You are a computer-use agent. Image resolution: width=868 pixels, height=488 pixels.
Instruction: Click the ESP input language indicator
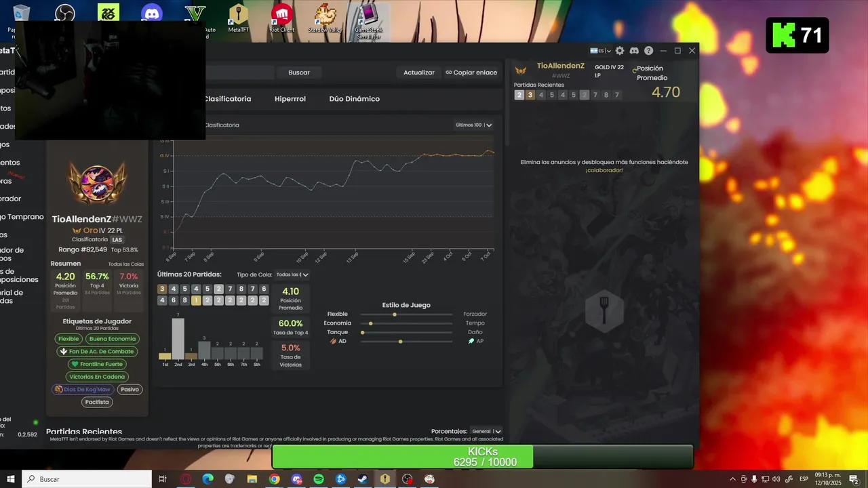(x=804, y=479)
